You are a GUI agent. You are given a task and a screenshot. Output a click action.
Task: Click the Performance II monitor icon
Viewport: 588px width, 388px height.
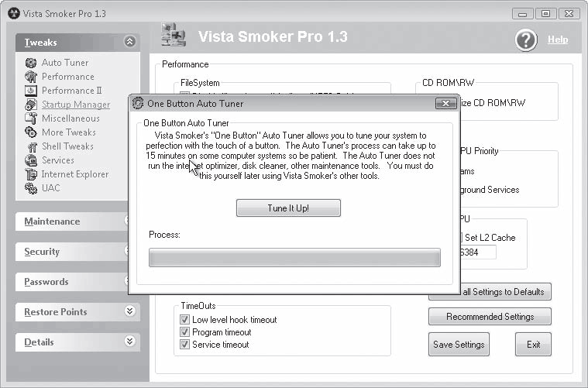31,91
